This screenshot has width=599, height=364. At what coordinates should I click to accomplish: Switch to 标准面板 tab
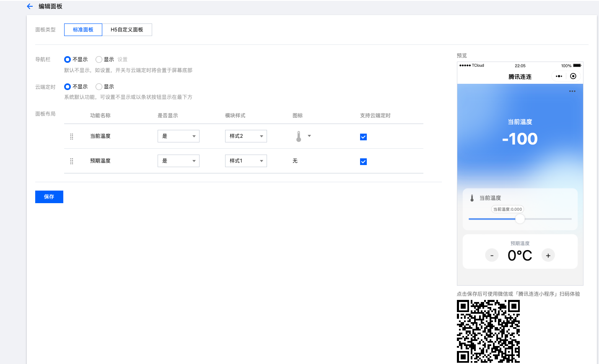click(x=83, y=30)
